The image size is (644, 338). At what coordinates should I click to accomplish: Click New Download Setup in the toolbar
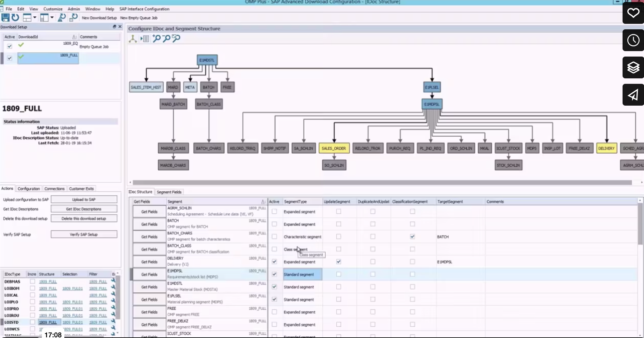tap(99, 18)
